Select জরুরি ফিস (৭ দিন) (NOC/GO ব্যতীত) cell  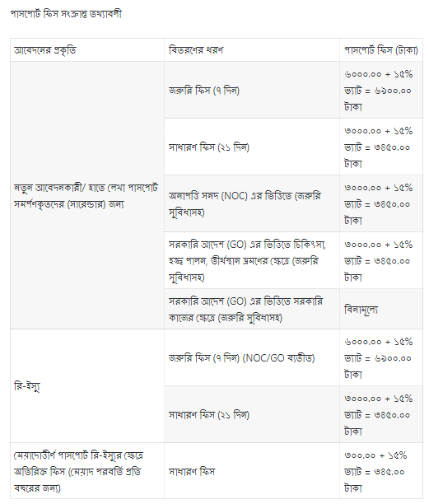click(252, 357)
